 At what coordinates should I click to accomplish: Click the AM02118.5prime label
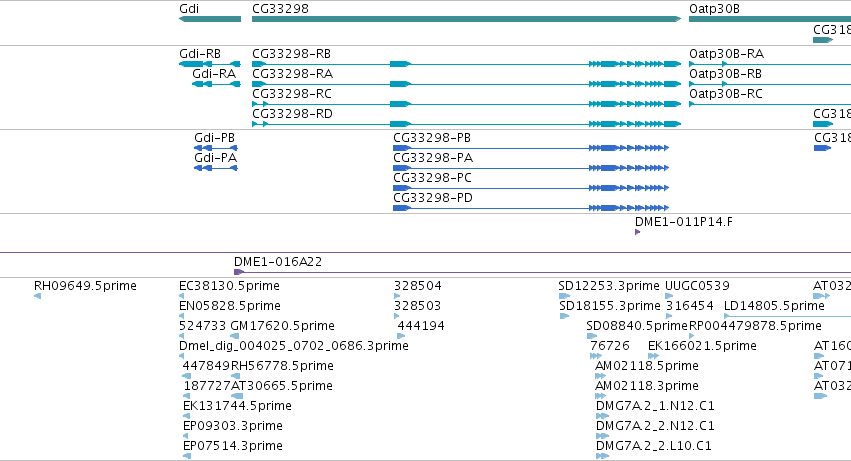point(647,367)
